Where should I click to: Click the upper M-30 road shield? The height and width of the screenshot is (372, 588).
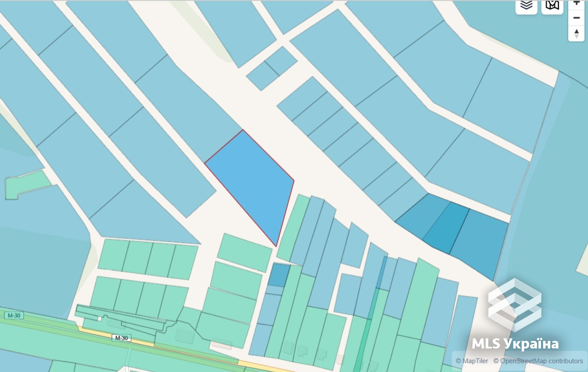(14, 316)
